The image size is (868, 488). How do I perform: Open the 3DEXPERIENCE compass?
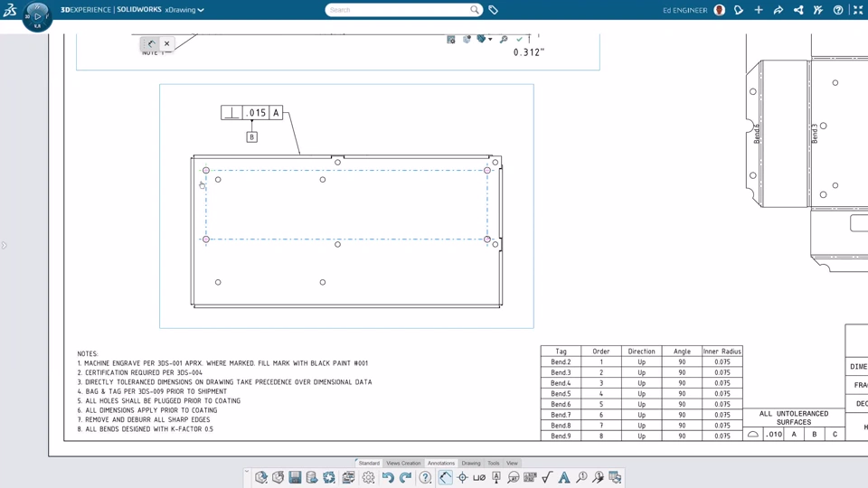37,16
